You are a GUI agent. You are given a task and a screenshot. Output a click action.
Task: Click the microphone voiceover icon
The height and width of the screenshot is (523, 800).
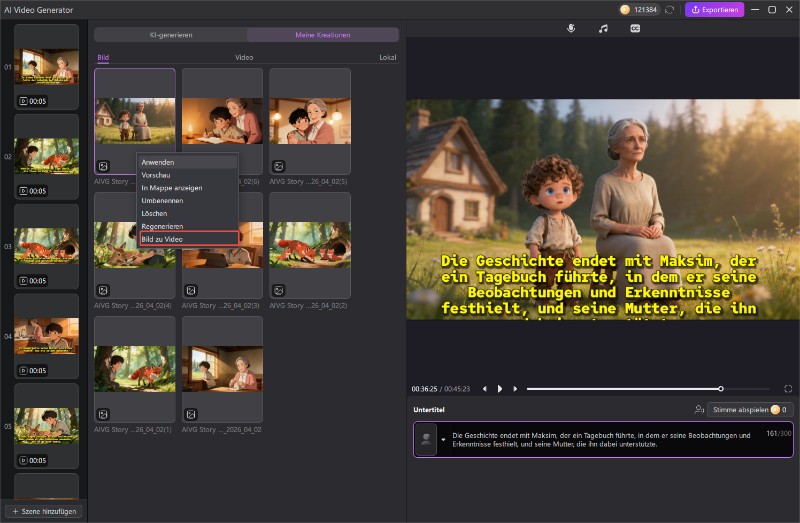click(x=571, y=29)
